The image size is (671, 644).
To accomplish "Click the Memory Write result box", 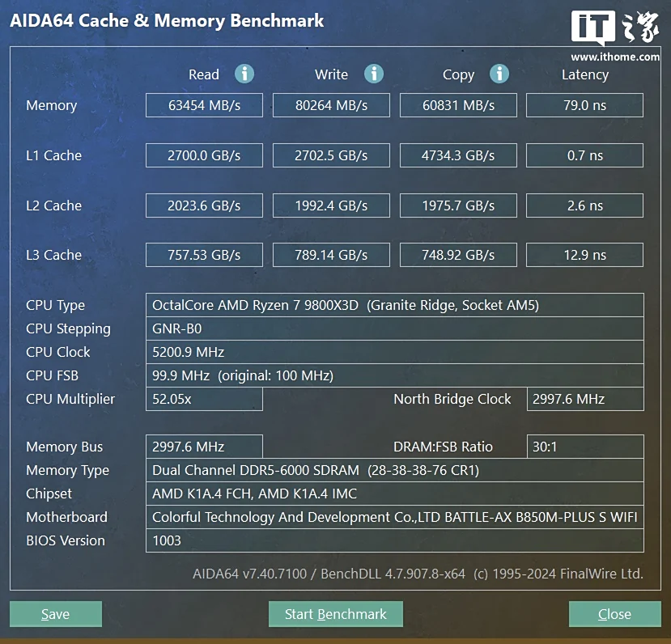I will pyautogui.click(x=331, y=105).
